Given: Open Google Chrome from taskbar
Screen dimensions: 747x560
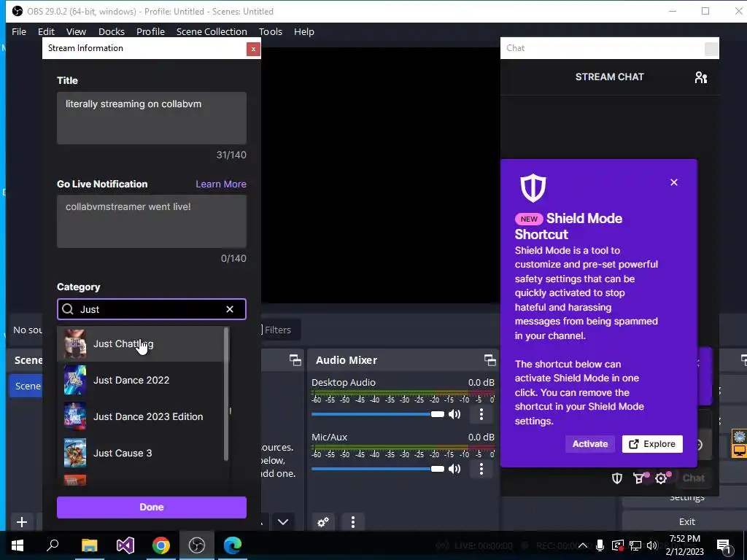Looking at the screenshot, I should pos(161,545).
